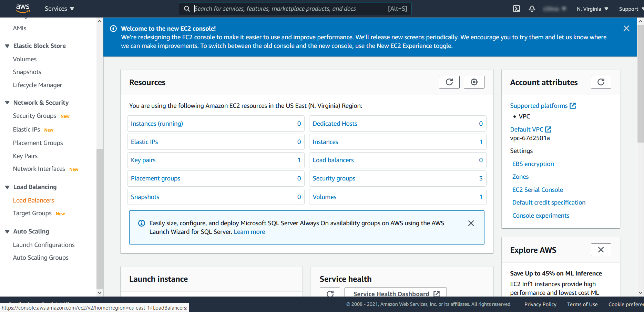Click the search magnifier icon

[x=187, y=9]
